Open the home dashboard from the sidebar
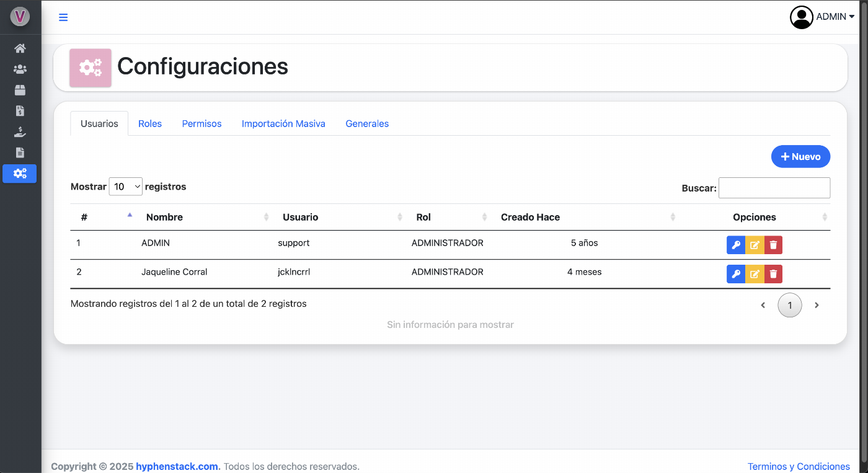The image size is (868, 473). click(x=20, y=48)
